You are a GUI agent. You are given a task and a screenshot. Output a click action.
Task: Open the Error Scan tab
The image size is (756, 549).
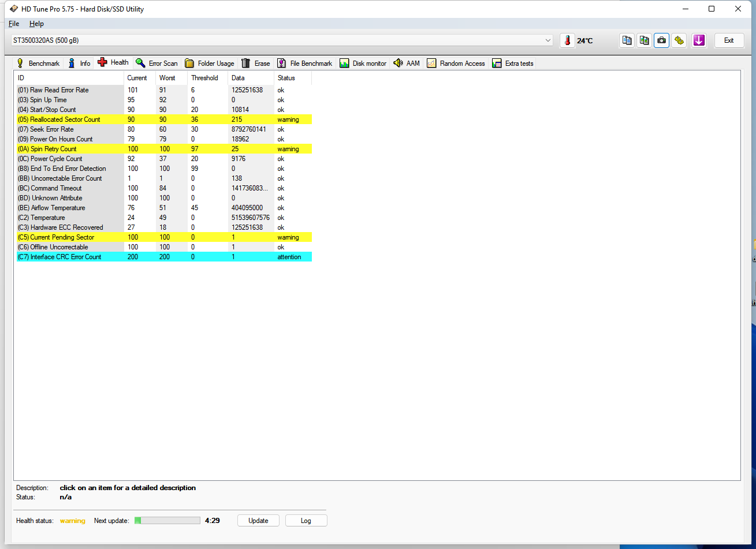point(157,64)
